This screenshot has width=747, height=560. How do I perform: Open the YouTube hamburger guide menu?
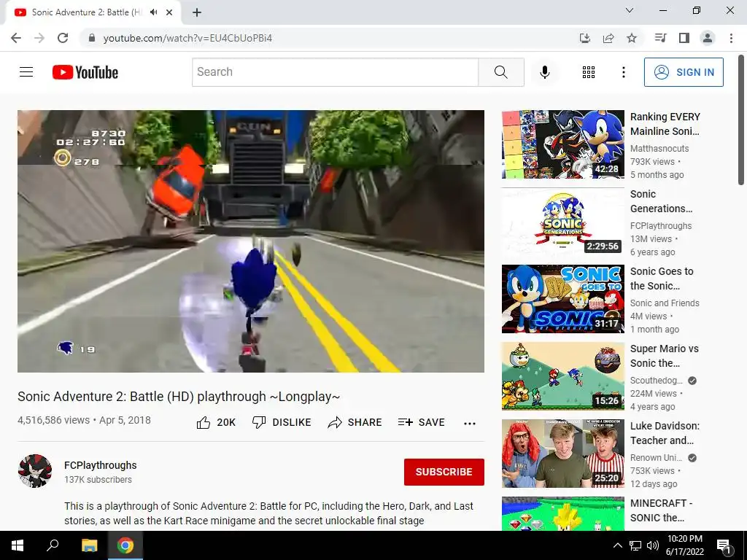point(26,72)
